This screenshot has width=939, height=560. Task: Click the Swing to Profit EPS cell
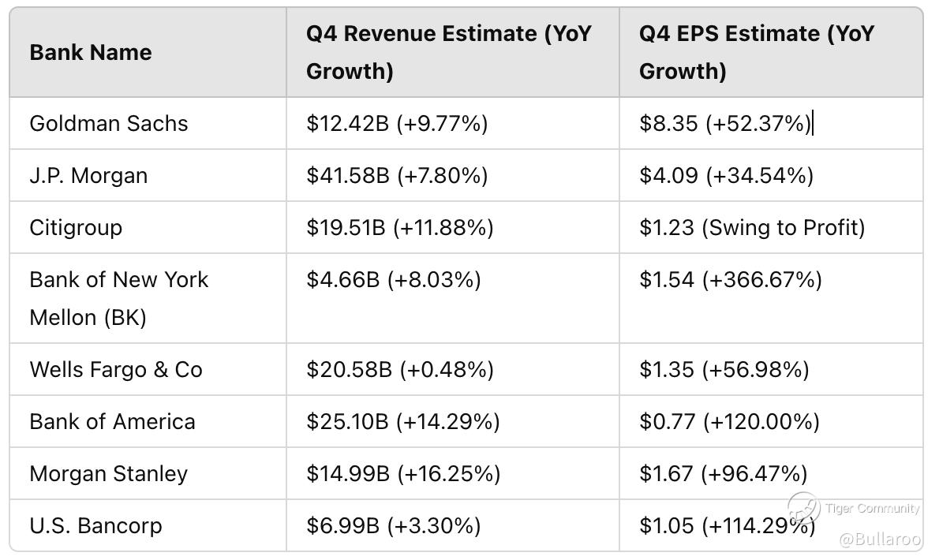tap(752, 228)
